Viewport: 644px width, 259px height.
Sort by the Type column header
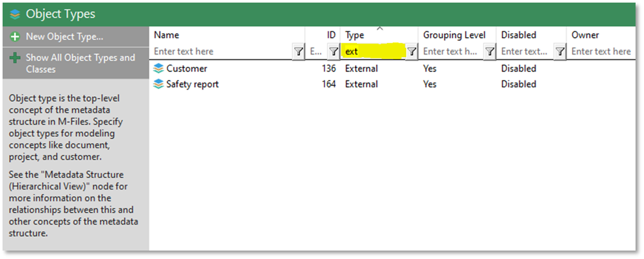click(354, 35)
